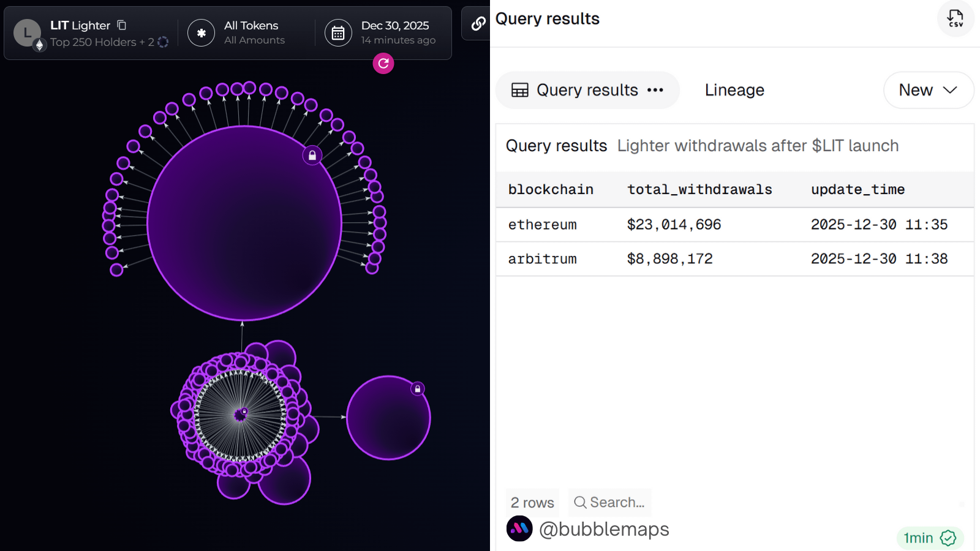
Task: Click the lock icon on largest bubble
Action: tap(312, 156)
